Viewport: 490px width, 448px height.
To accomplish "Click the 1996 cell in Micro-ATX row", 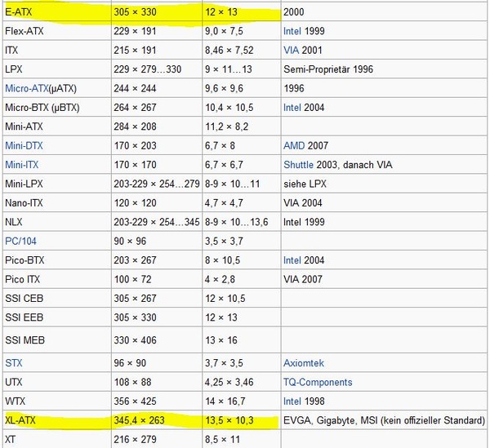I will (384, 88).
